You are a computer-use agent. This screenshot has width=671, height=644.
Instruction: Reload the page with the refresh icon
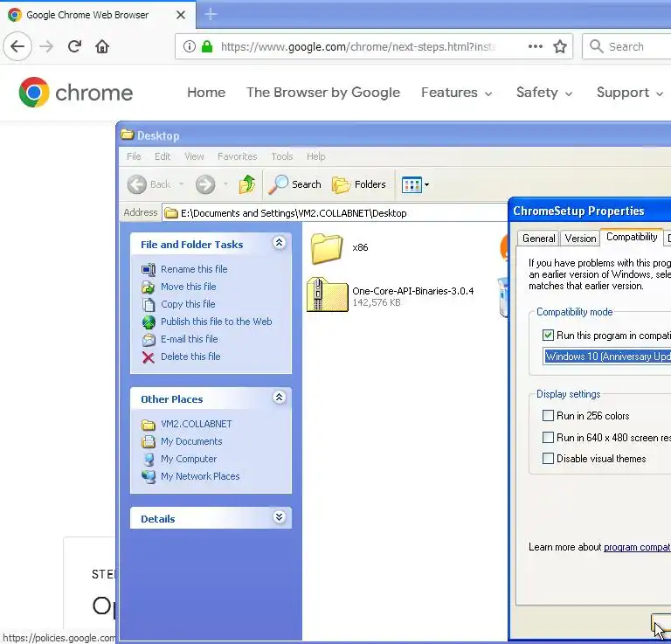(74, 46)
